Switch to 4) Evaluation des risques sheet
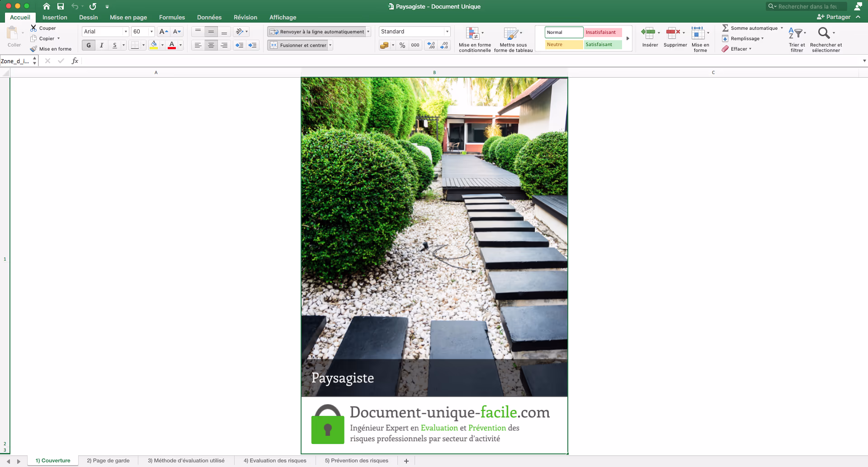This screenshot has height=467, width=868. point(275,461)
